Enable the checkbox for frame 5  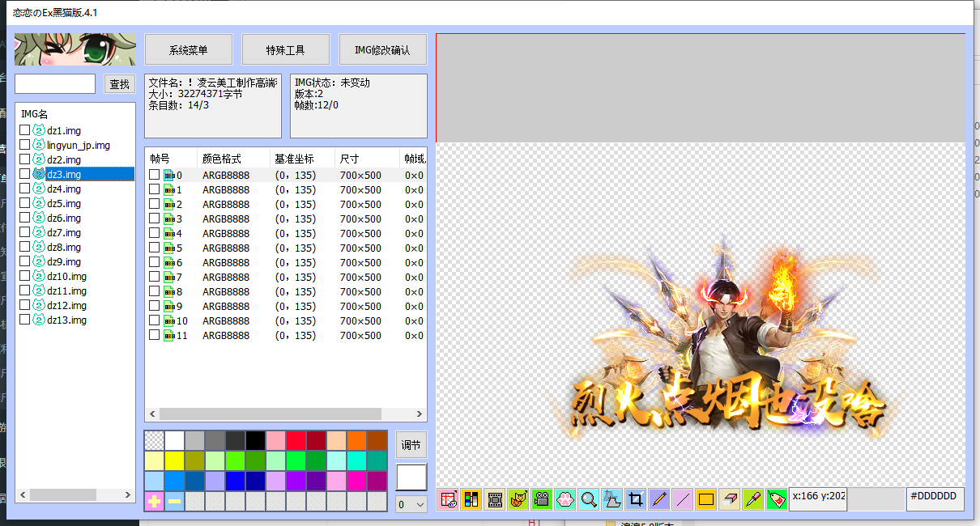(x=153, y=248)
